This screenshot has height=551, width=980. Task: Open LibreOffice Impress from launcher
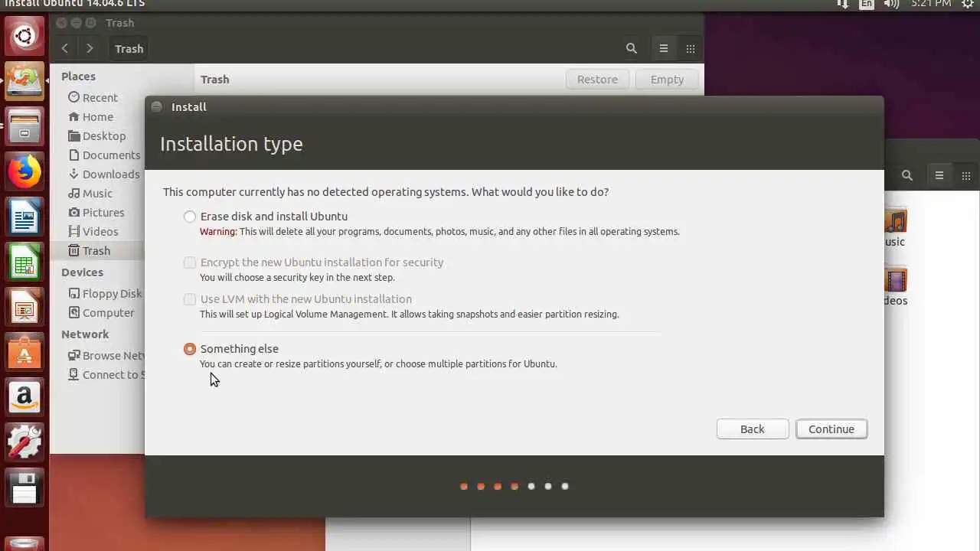pyautogui.click(x=24, y=308)
